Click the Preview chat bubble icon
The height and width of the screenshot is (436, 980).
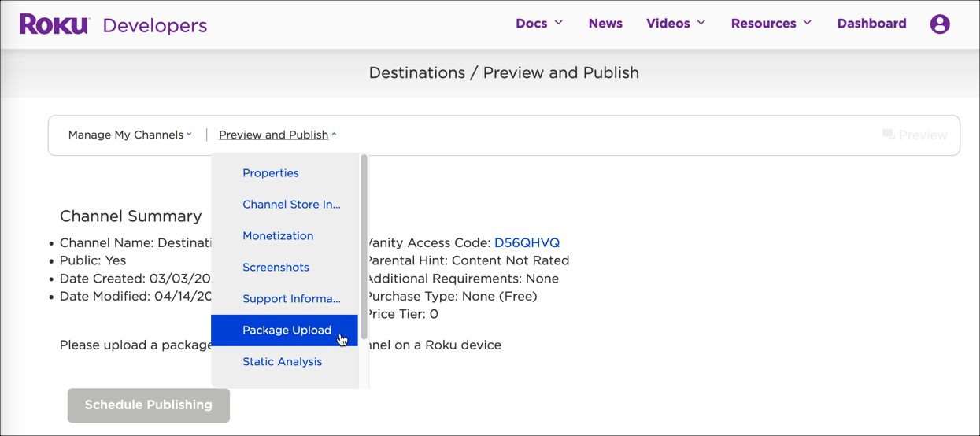[x=888, y=135]
